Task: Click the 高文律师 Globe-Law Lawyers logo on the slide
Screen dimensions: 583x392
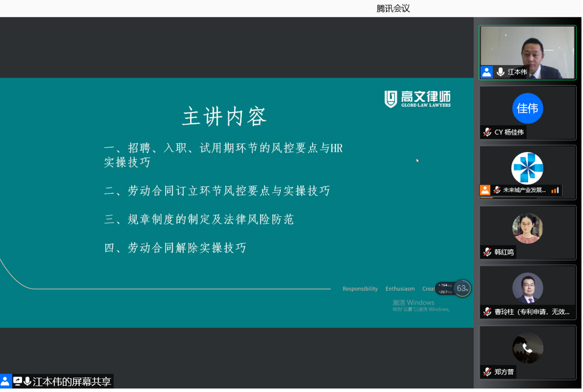Action: [x=417, y=99]
